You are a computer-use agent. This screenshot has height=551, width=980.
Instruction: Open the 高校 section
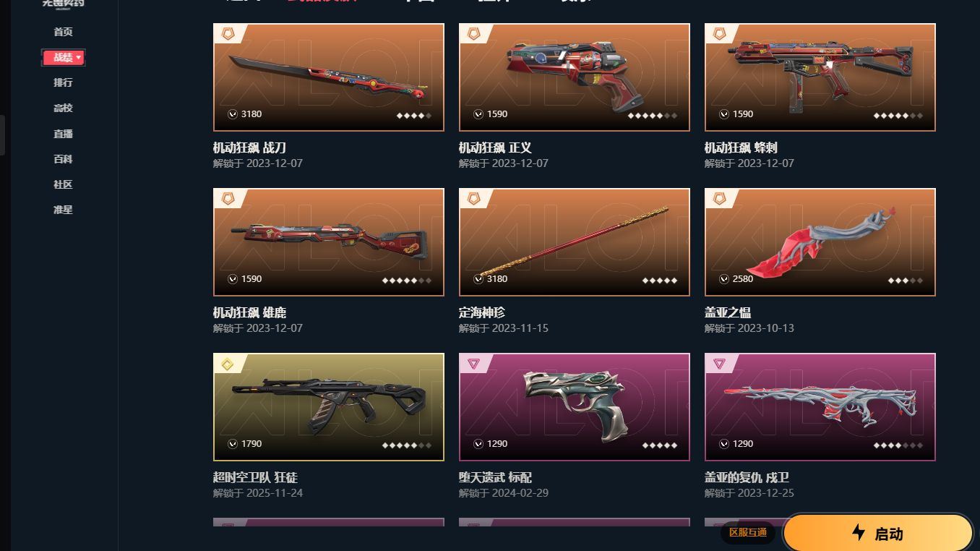pos(63,108)
